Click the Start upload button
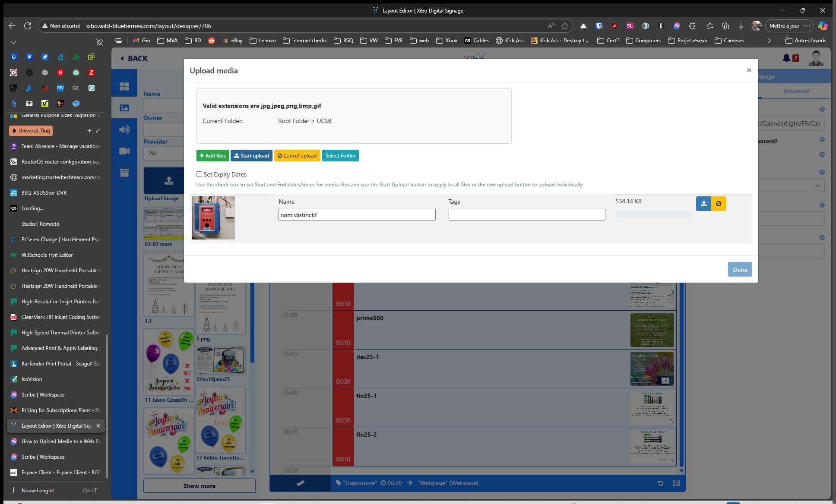Viewport: 836px width, 504px height. tap(251, 156)
